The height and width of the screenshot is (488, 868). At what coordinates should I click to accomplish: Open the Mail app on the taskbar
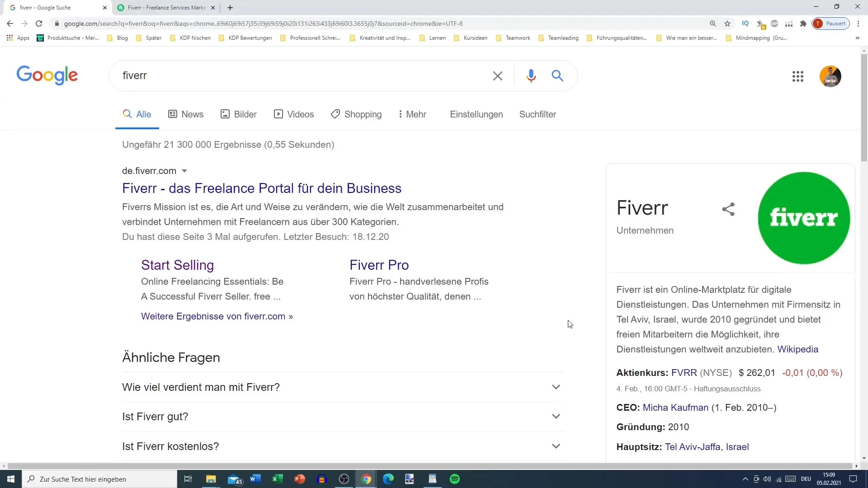click(234, 479)
